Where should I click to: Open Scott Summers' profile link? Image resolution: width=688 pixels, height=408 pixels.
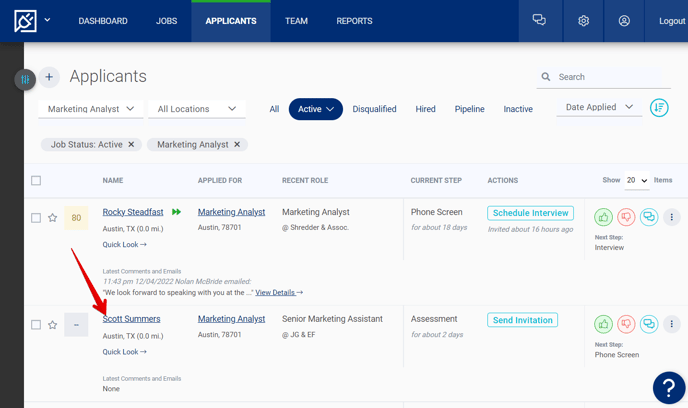tap(131, 319)
